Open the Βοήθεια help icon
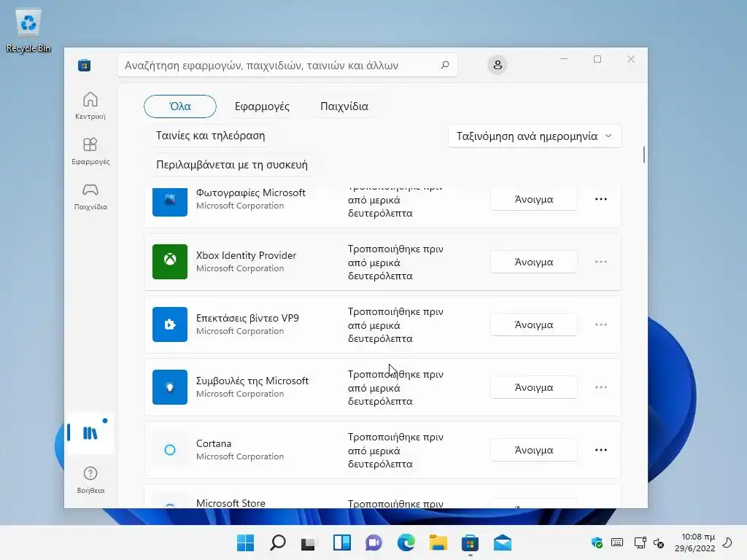 pos(90,480)
